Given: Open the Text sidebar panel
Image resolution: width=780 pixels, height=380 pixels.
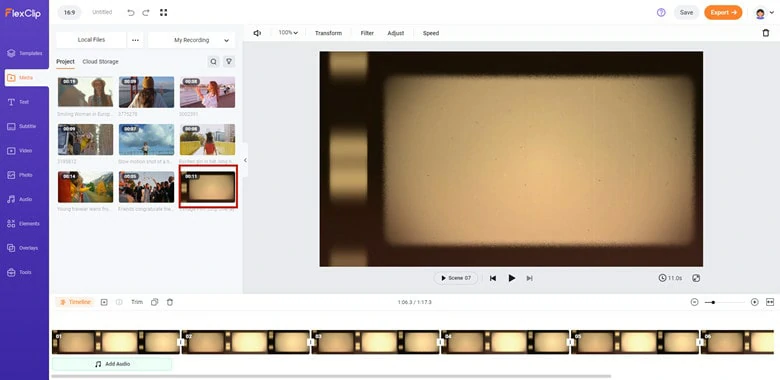Looking at the screenshot, I should tap(18, 102).
